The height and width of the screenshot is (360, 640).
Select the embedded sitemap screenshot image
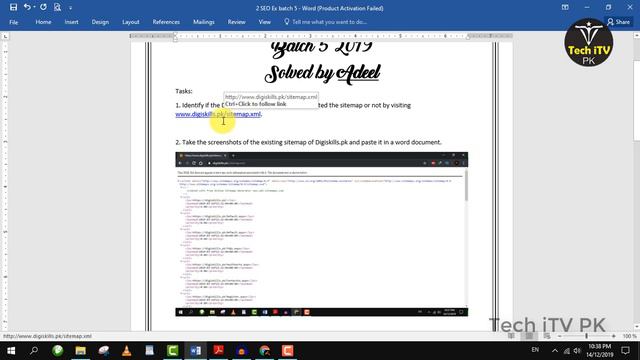(322, 234)
